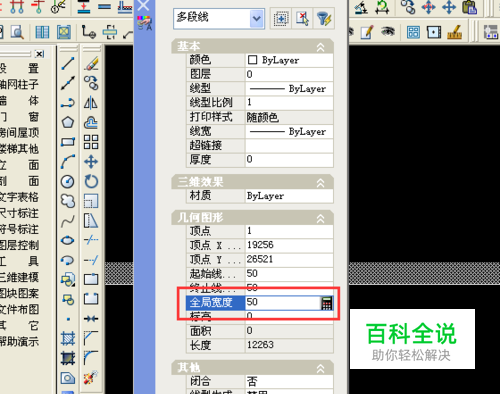Click the pencil edit icon in toolbar
The width and height of the screenshot is (500, 394).
pos(367,32)
